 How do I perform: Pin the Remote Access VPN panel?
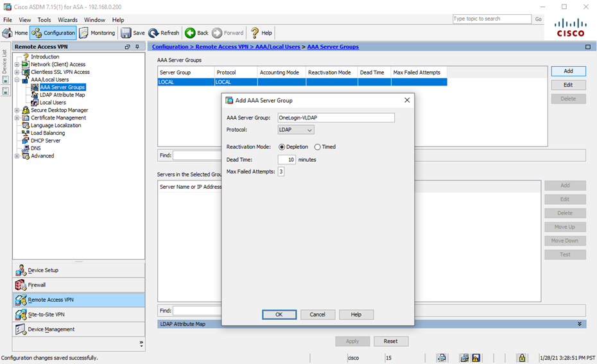point(137,47)
